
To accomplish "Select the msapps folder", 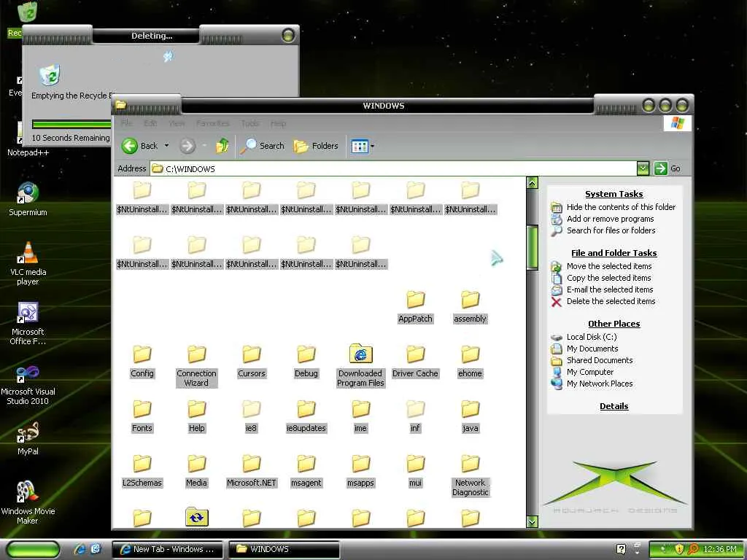I will tap(360, 472).
